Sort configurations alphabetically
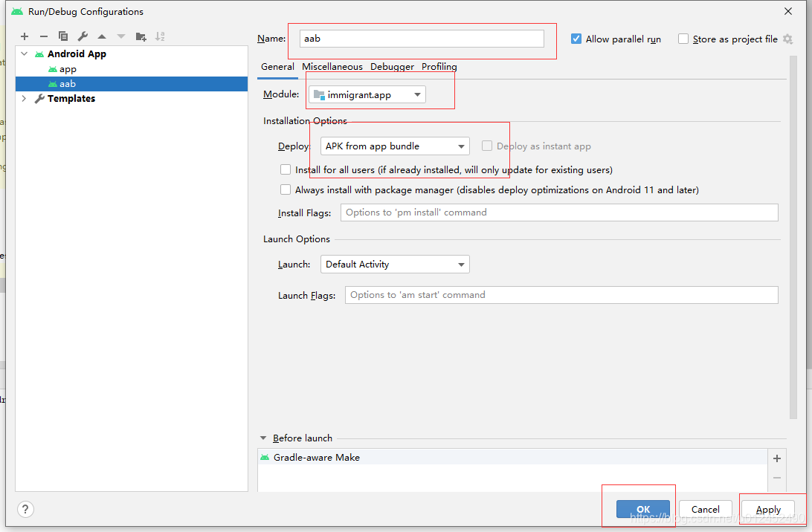The height and width of the screenshot is (532, 812). tap(160, 36)
